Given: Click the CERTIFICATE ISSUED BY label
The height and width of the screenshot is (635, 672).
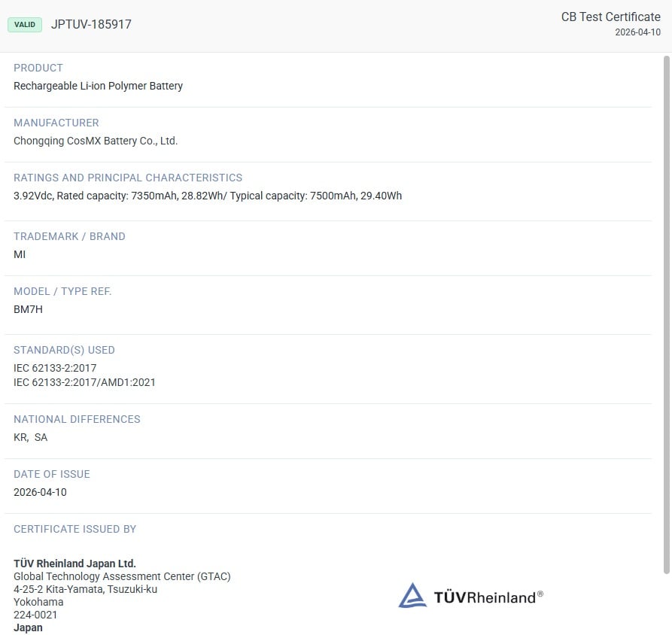Looking at the screenshot, I should [75, 529].
